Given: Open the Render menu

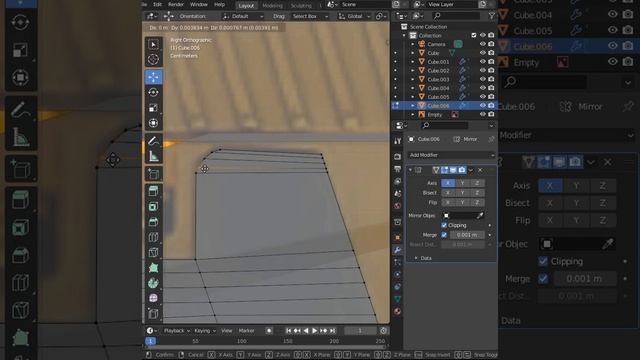Looking at the screenshot, I should [x=176, y=4].
